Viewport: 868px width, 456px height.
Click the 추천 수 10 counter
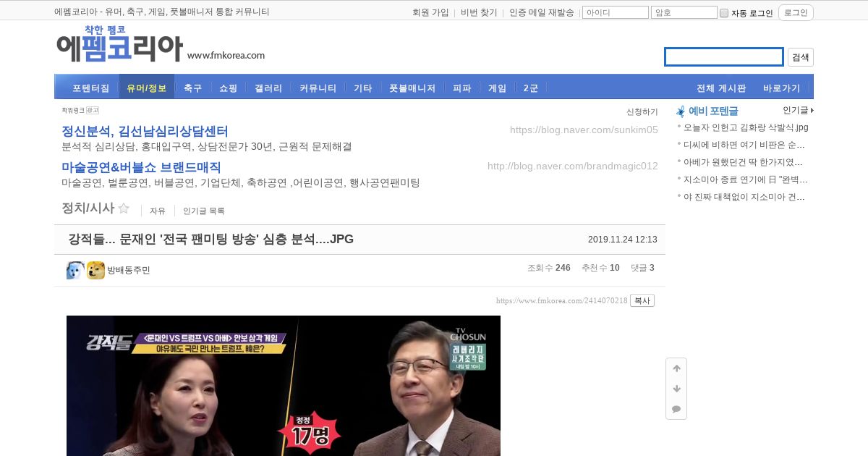(x=600, y=268)
